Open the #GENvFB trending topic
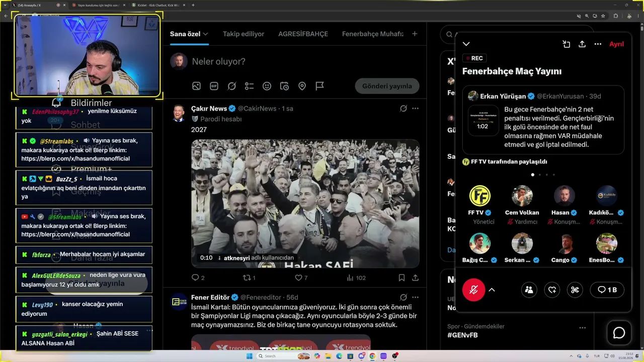 tap(462, 335)
